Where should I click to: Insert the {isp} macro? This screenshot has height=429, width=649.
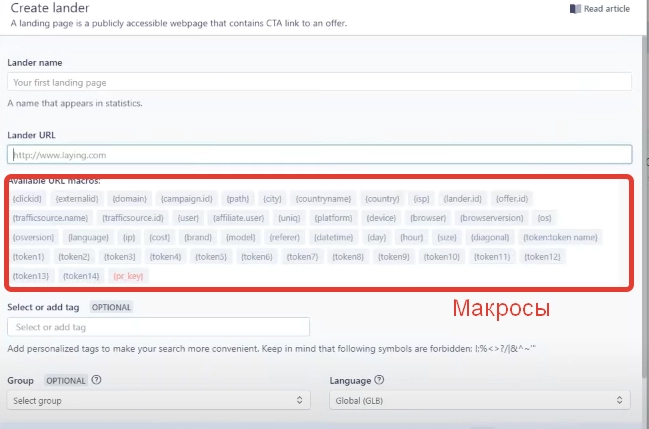click(421, 199)
